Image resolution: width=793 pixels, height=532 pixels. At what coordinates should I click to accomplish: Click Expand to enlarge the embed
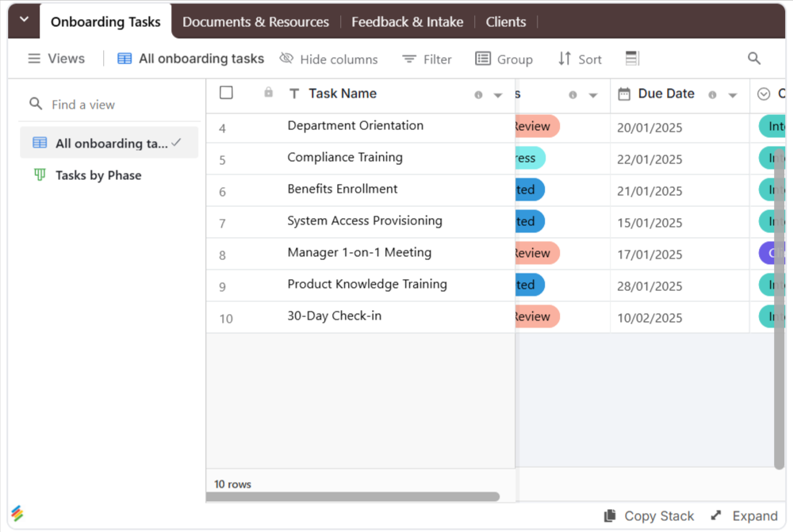point(744,516)
